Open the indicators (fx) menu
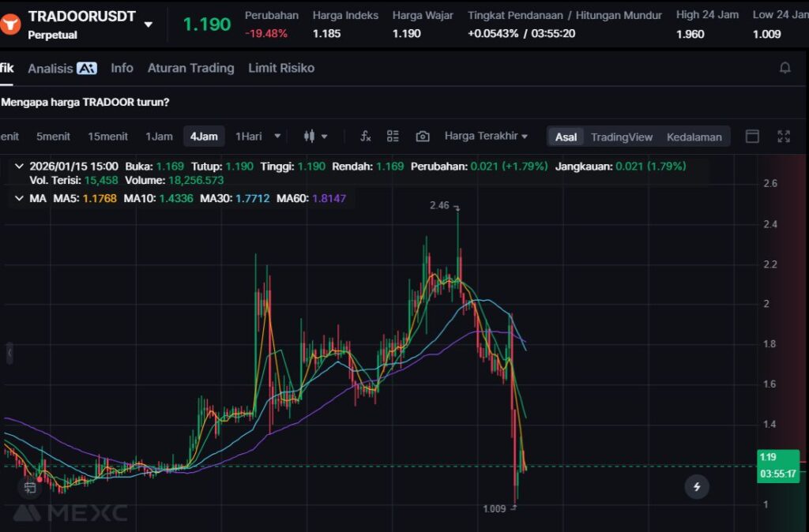 tap(365, 137)
